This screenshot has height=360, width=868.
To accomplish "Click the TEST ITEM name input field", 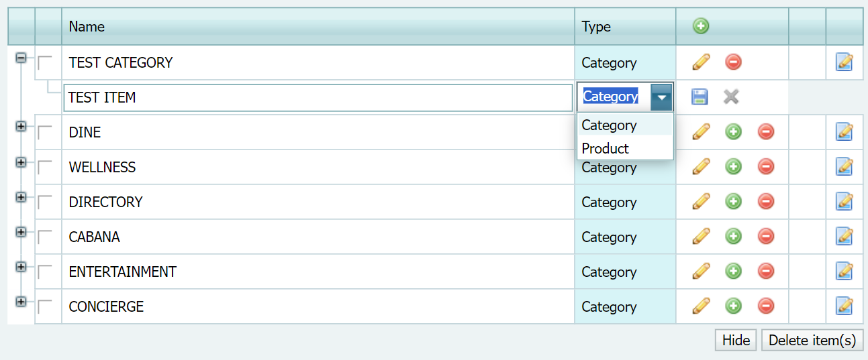I will [318, 97].
